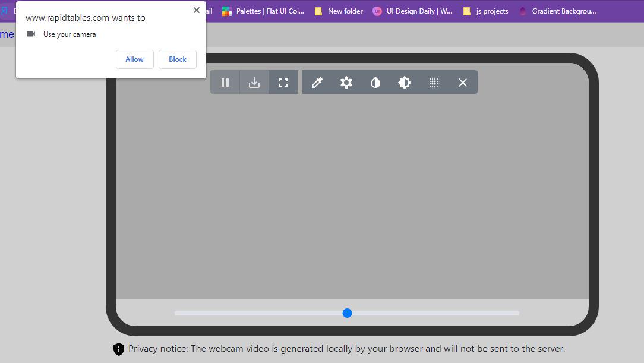
Task: Click the blue slider handle
Action: pyautogui.click(x=347, y=313)
